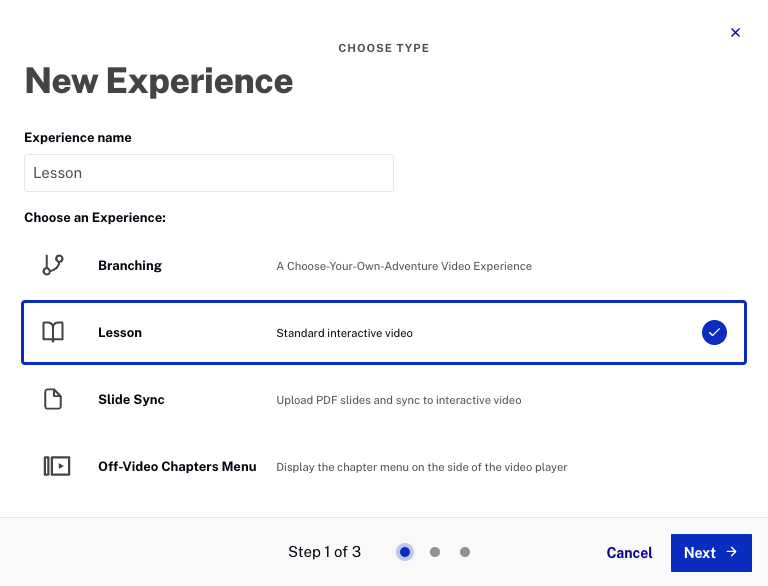Click the Off-Video Chapters Menu player icon
Screen dimensions: 768x586
(56, 466)
